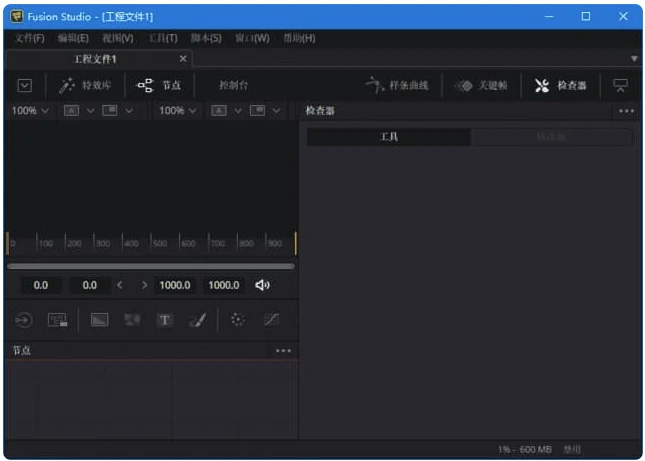Add particle emitter tool icon
Image resolution: width=645 pixels, height=461 pixels.
237,320
